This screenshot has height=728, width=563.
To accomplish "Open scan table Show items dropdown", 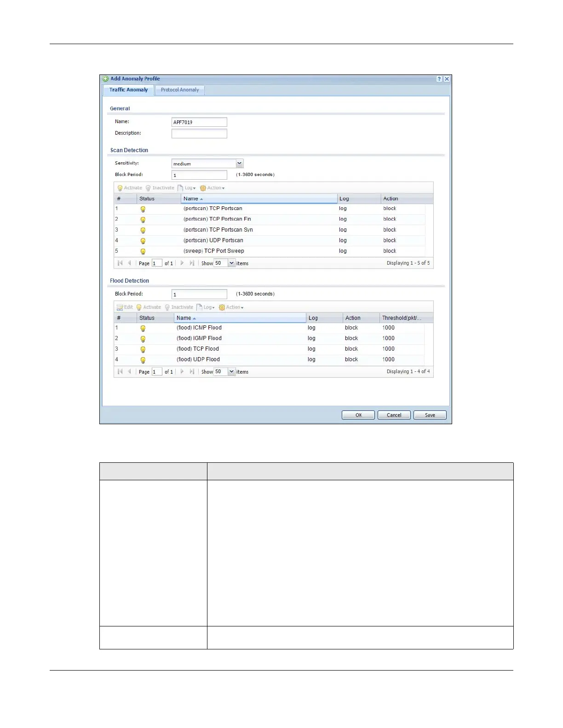I will pyautogui.click(x=231, y=263).
